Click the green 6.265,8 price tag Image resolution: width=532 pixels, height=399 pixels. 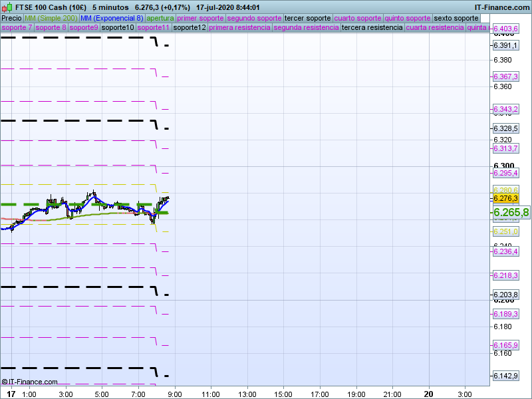pos(511,212)
